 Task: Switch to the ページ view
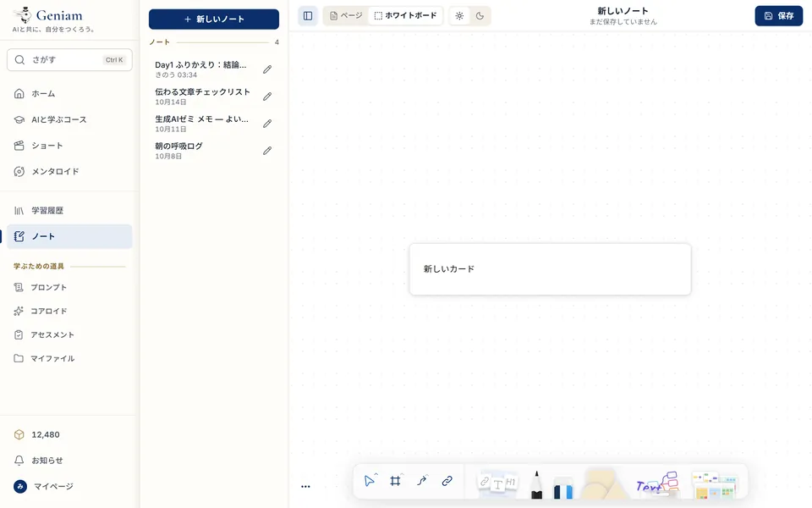click(x=346, y=15)
